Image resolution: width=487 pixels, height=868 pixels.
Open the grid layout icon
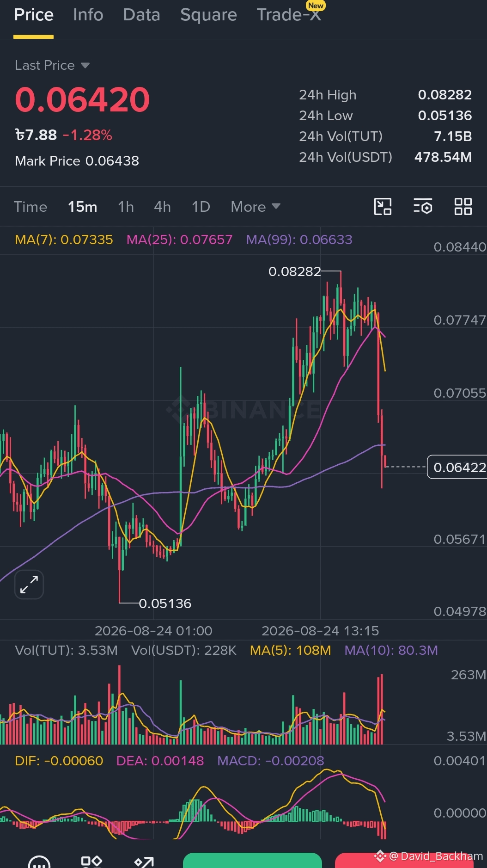[463, 206]
